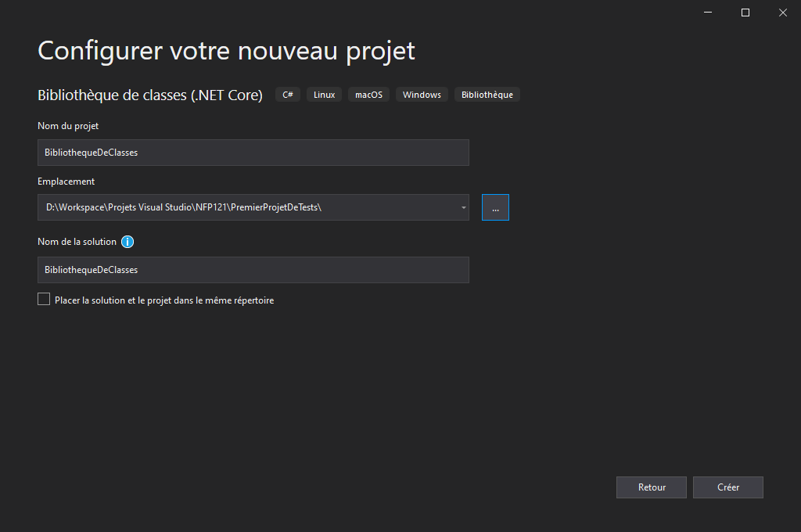Click the Emplacement label
The height and width of the screenshot is (532, 801).
pyautogui.click(x=66, y=182)
